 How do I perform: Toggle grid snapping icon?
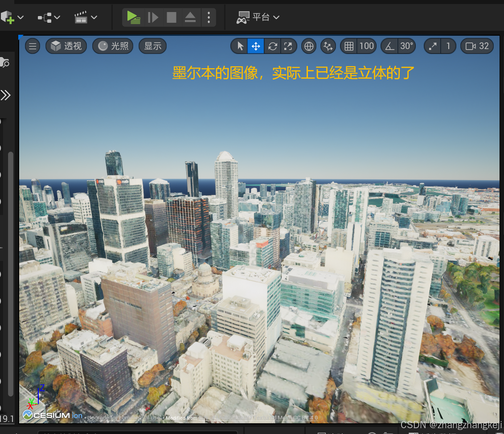pyautogui.click(x=349, y=46)
